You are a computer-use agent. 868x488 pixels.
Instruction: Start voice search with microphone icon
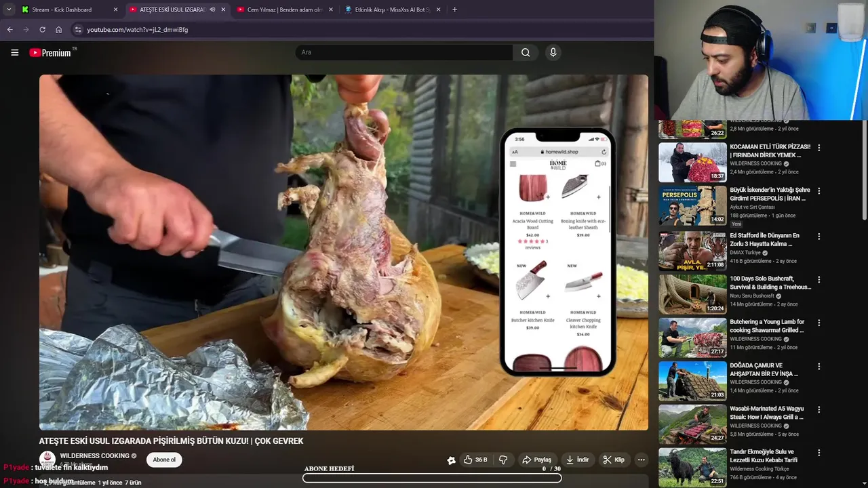click(x=553, y=52)
